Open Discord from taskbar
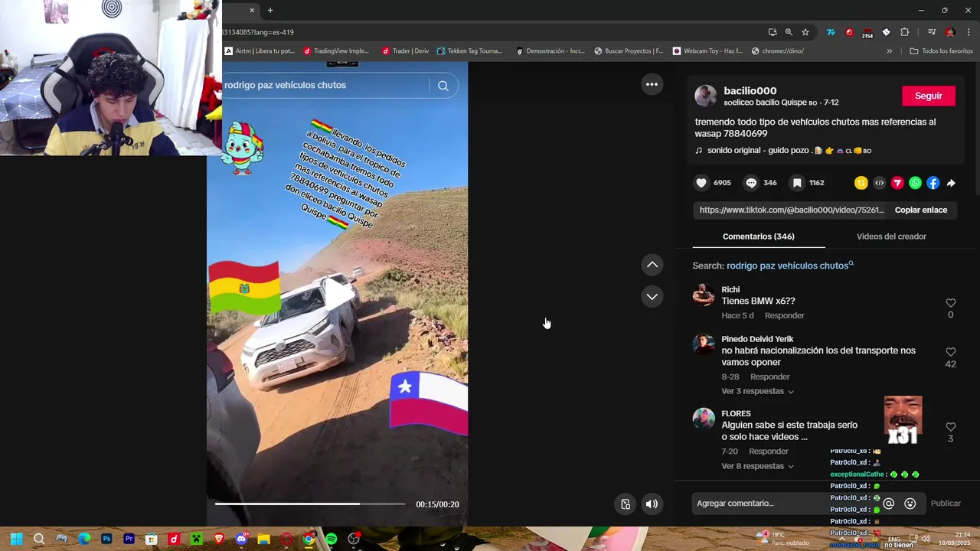980x551 pixels. (242, 539)
